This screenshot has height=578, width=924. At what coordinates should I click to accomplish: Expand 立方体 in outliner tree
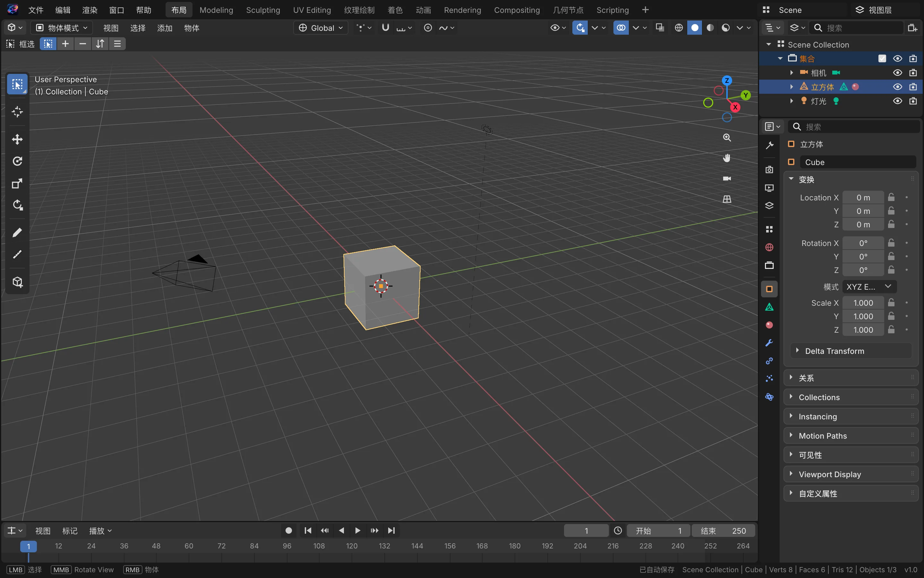pyautogui.click(x=791, y=87)
